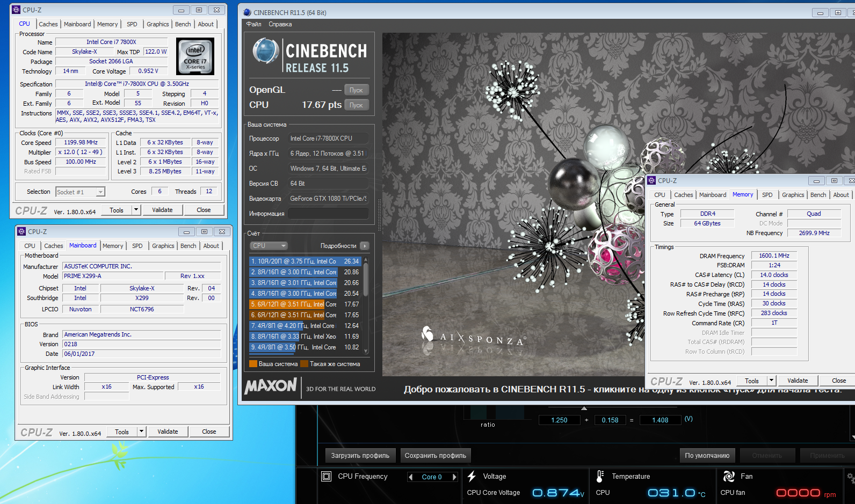Click the По умолчанию button

tap(707, 456)
